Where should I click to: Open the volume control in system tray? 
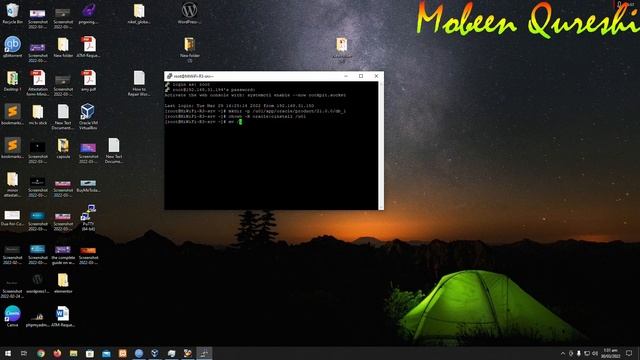pos(595,353)
